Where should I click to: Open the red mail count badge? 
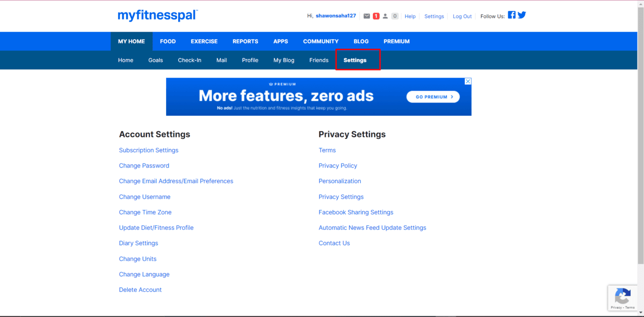376,16
